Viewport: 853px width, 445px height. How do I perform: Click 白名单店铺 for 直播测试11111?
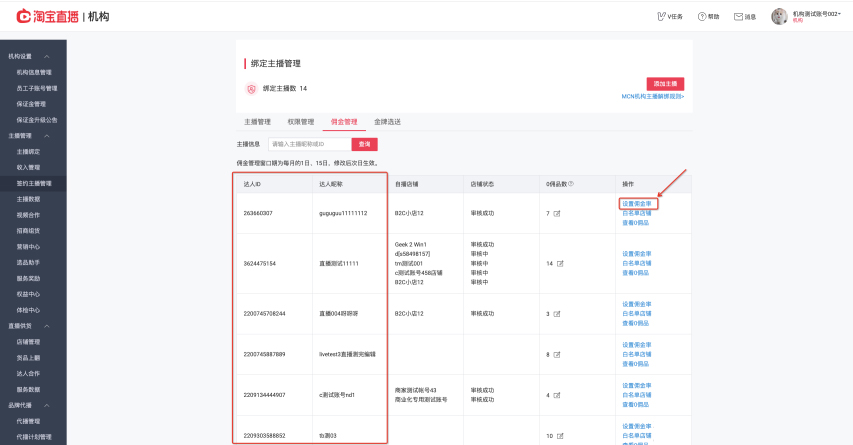click(x=636, y=263)
